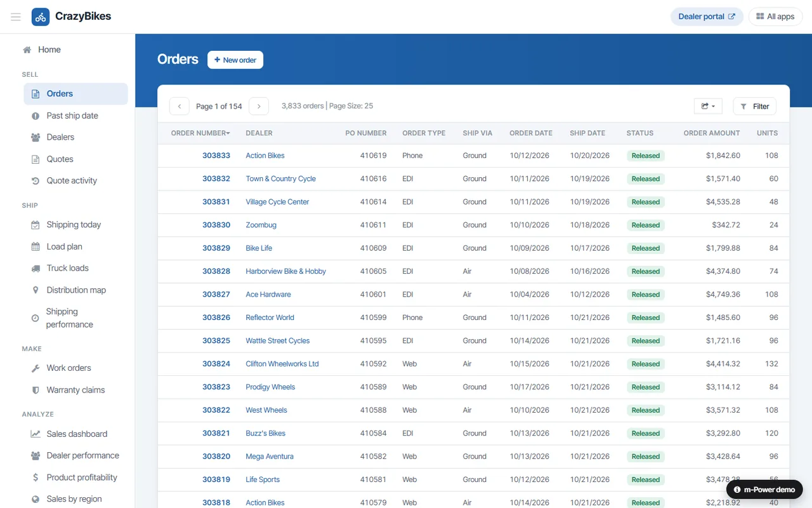812x508 pixels.
Task: Sort by Order Number column header
Action: 200,133
